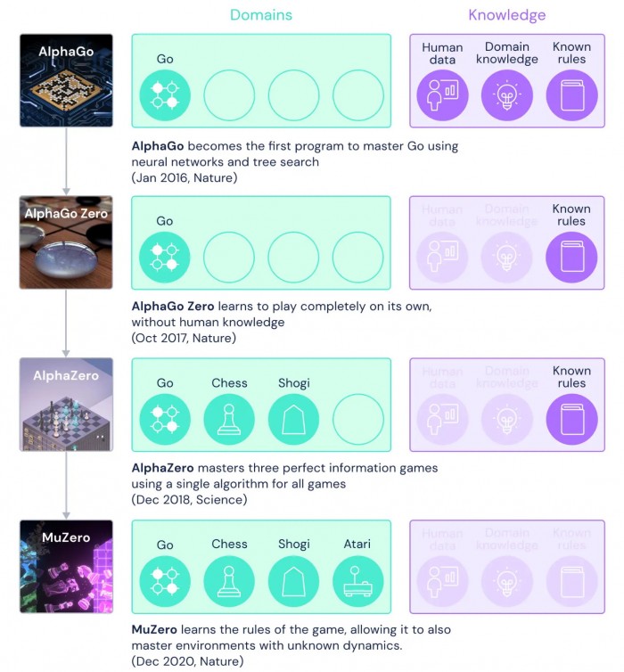
Task: Select the Known rules book in the AlphaGo row
Action: 571,95
